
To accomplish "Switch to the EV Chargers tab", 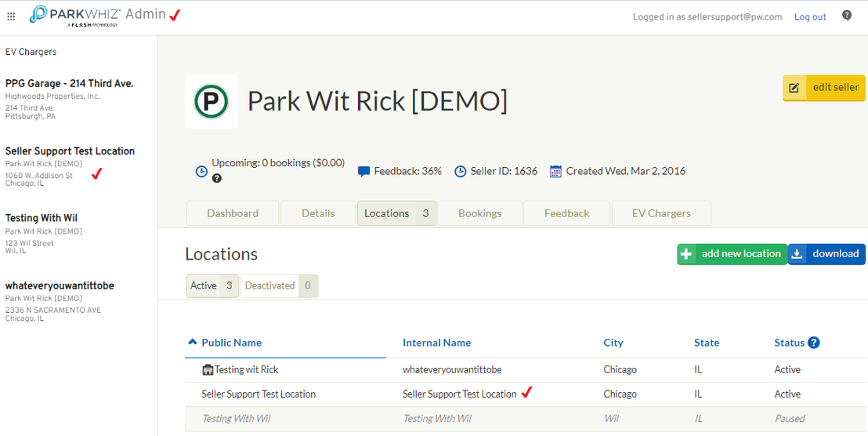I will tap(661, 213).
